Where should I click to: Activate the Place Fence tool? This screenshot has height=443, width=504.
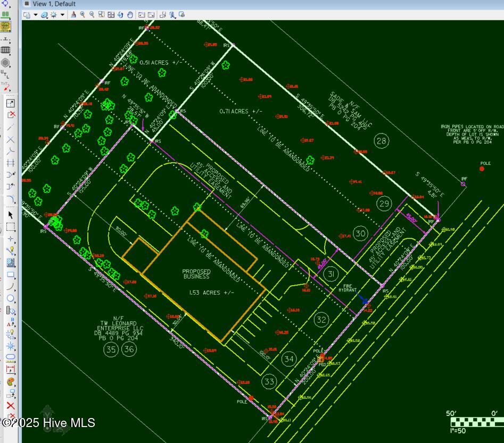coord(10,227)
